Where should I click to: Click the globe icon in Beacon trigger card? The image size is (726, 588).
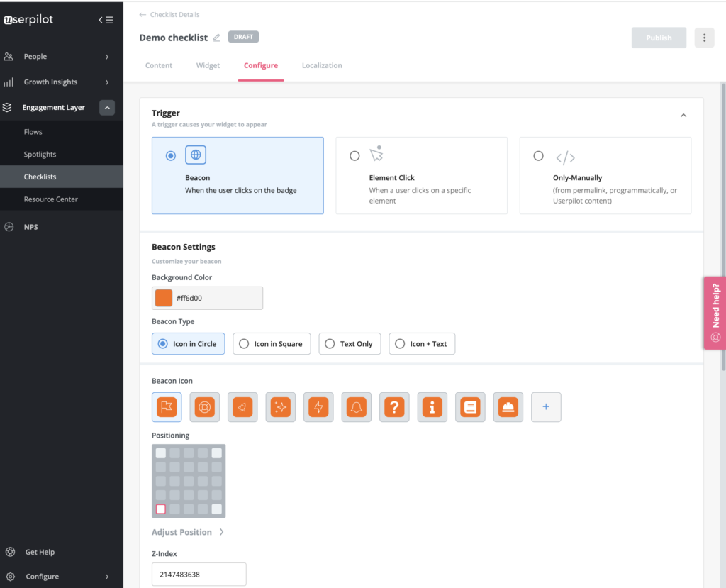pyautogui.click(x=196, y=155)
